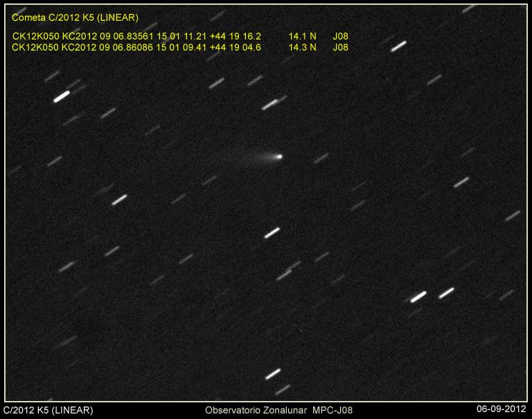The image size is (532, 419).
Task: Click the yellow title 'Cometa C/2012 K5 (LINEAR)'
Action: pos(75,17)
